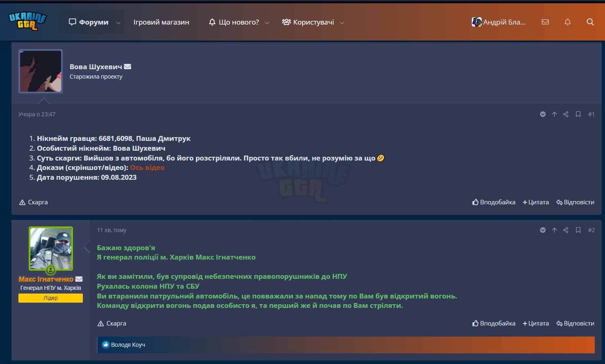Click the text Старожила проекту
This screenshot has height=364, width=605.
pos(96,77)
